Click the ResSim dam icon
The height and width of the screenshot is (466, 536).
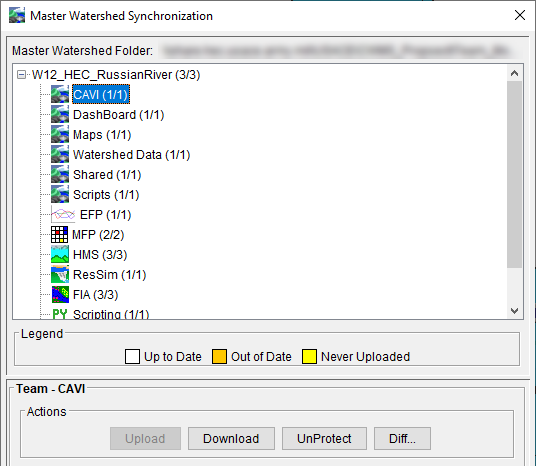[x=60, y=275]
